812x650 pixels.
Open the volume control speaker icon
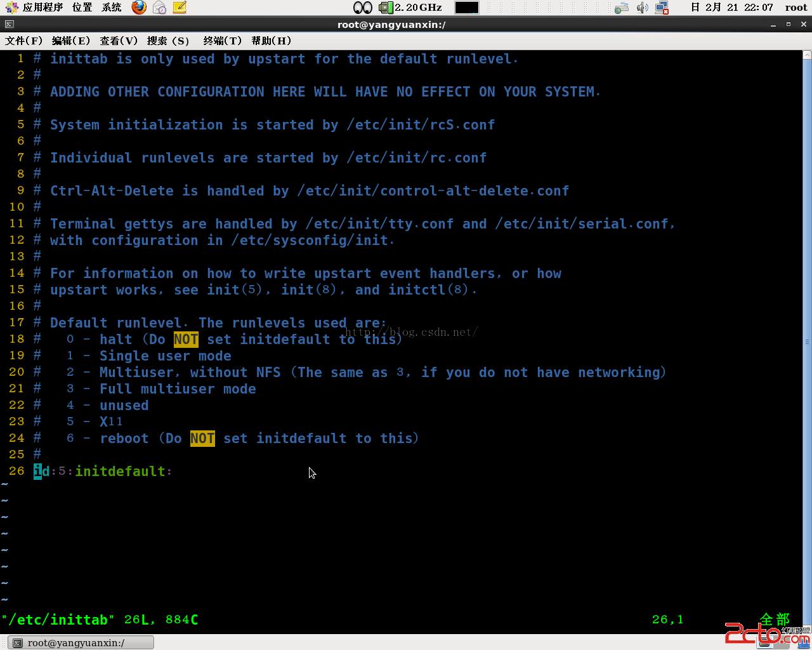643,8
